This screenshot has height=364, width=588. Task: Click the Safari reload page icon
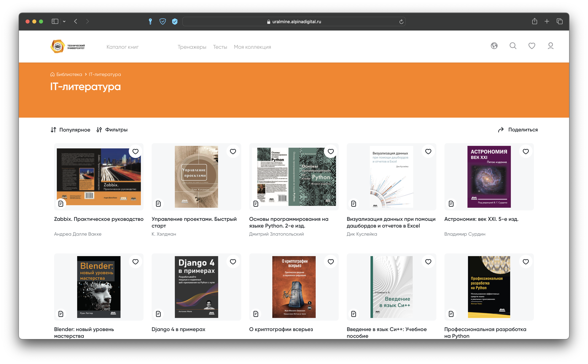click(x=401, y=22)
